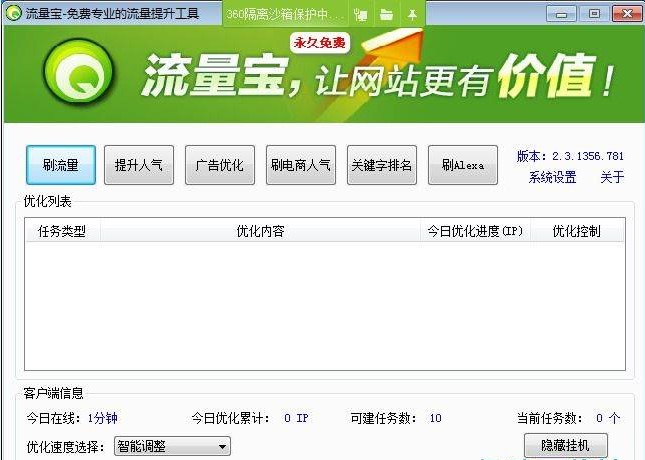Image resolution: width=645 pixels, height=460 pixels.
Task: Click the green Q logo in banner
Action: [x=78, y=73]
